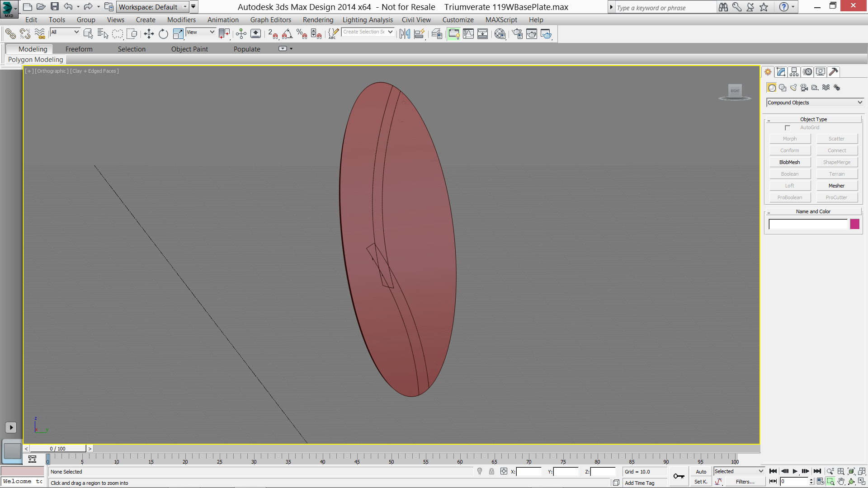This screenshot has height=488, width=868.
Task: Click the object name input field
Action: click(808, 224)
